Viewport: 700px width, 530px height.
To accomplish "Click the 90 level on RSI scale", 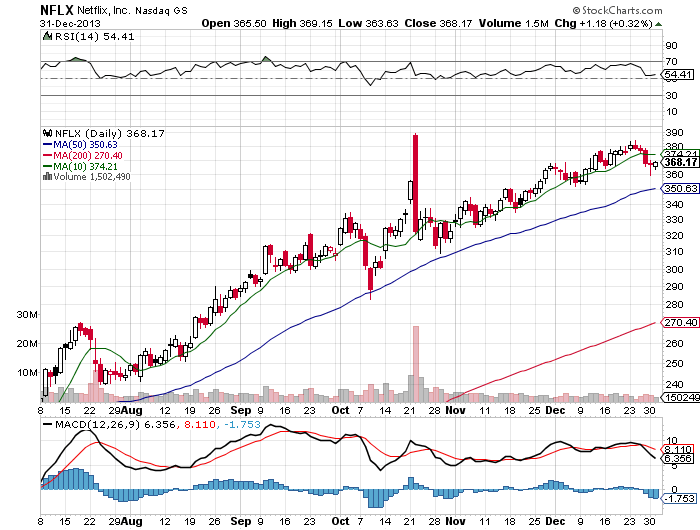I will (671, 46).
